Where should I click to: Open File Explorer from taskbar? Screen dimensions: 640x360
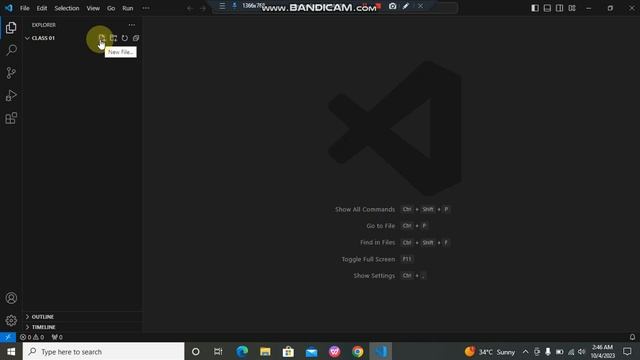[x=265, y=351]
